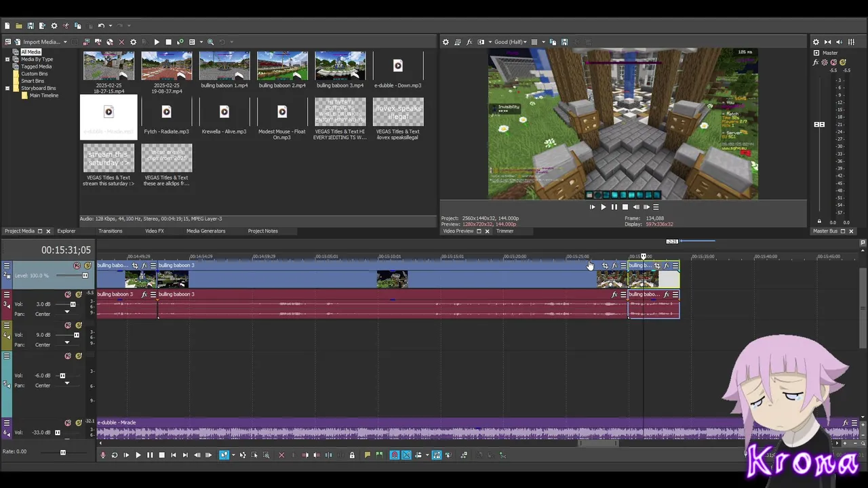Collapse the Storyboard Bins tree node
868x488 pixels.
(x=7, y=88)
